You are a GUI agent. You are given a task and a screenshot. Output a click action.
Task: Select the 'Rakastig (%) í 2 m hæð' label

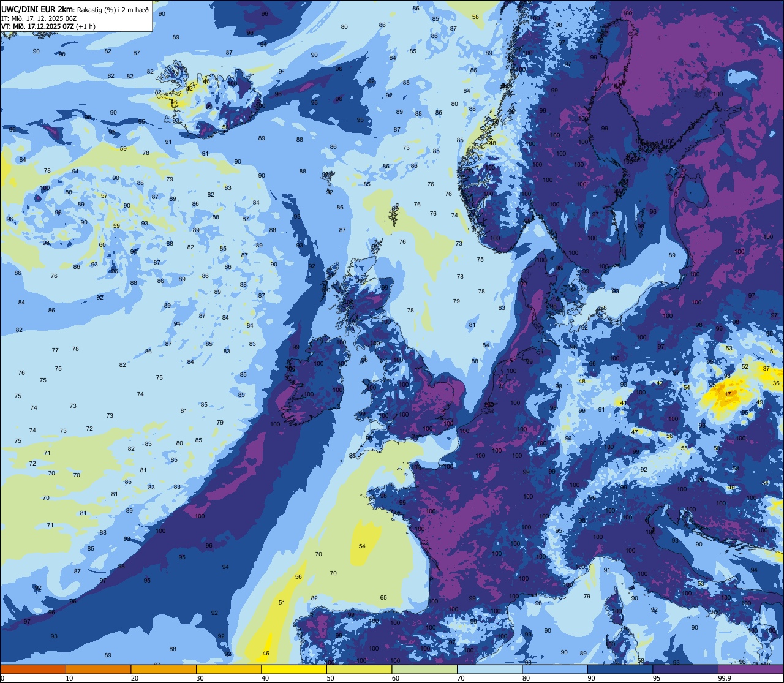[x=113, y=9]
